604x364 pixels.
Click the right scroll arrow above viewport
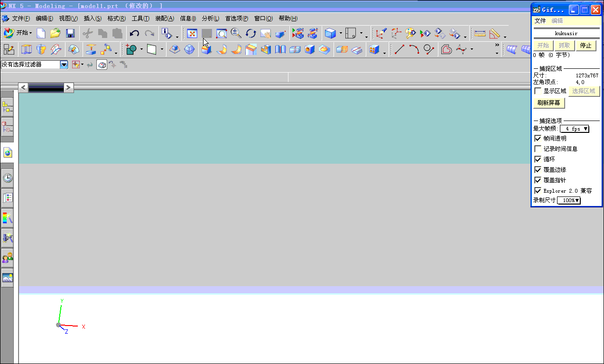pyautogui.click(x=69, y=87)
